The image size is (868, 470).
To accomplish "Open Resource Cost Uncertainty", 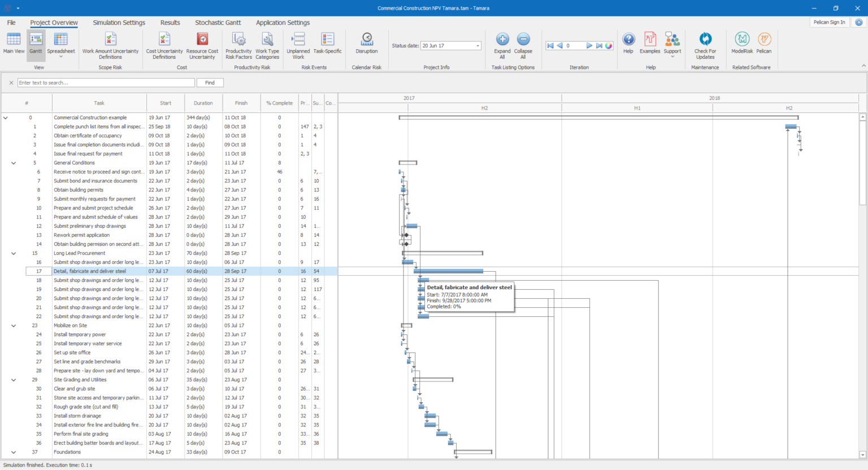I will [202, 45].
